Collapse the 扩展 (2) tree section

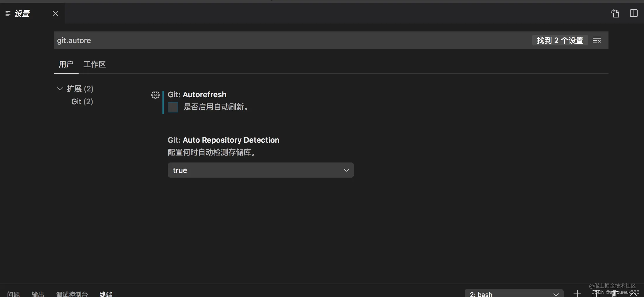[60, 89]
